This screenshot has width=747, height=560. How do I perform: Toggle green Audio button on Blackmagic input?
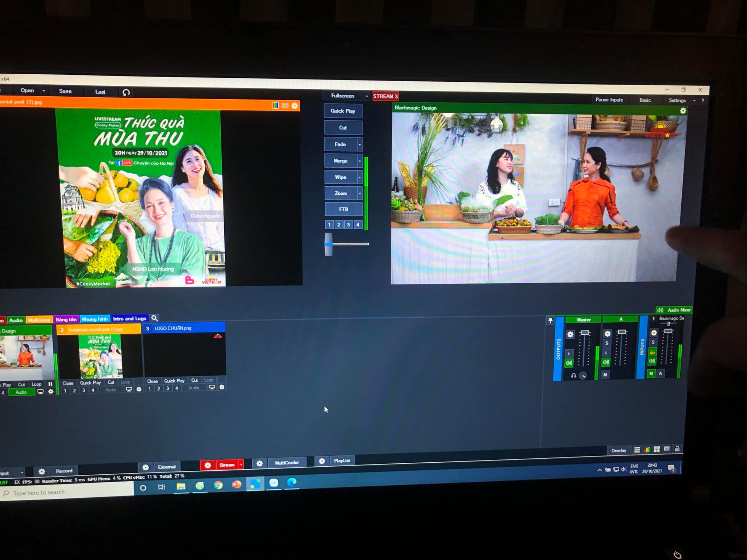click(21, 392)
